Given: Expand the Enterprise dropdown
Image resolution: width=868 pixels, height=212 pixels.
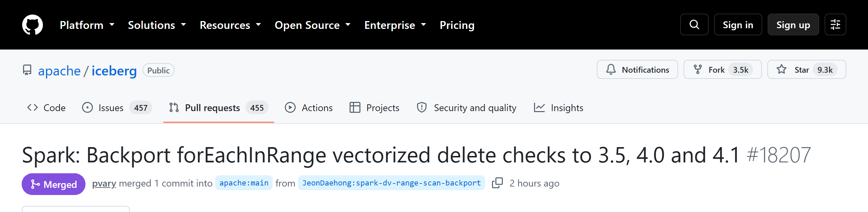Looking at the screenshot, I should coord(395,25).
